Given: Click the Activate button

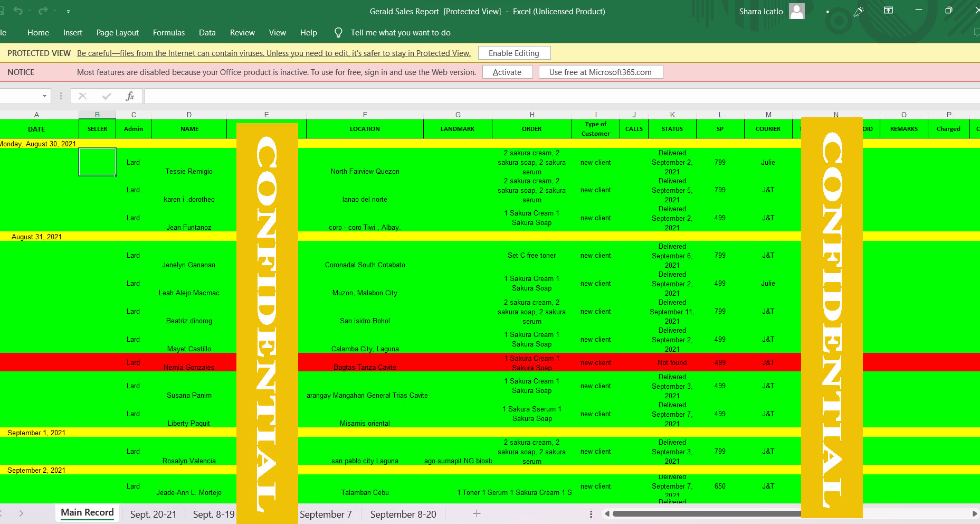Looking at the screenshot, I should (507, 72).
